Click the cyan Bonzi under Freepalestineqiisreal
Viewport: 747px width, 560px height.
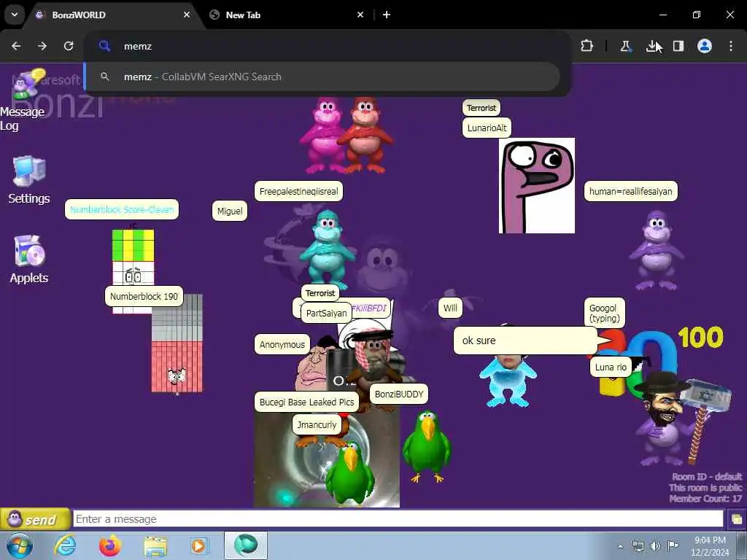[328, 249]
